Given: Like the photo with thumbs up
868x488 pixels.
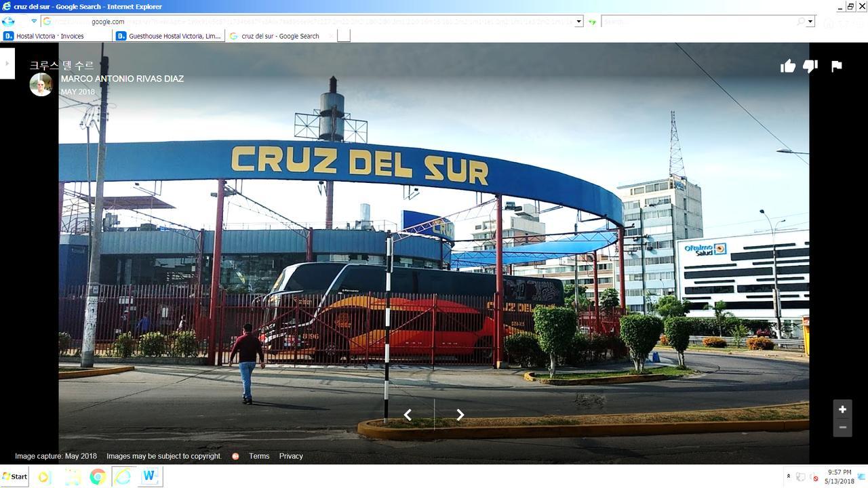Looking at the screenshot, I should click(x=787, y=66).
